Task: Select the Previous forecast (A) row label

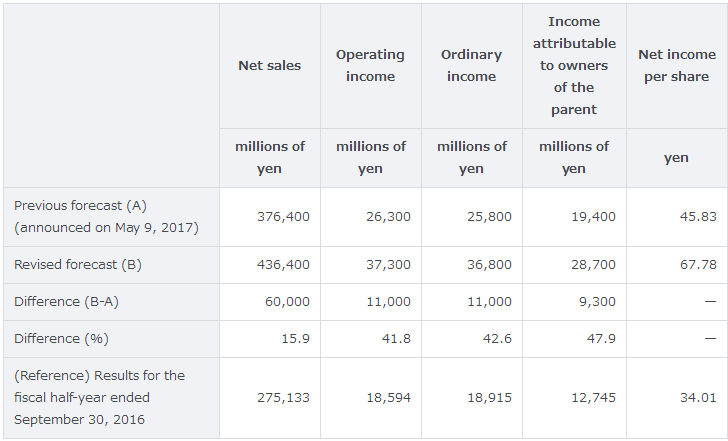Action: tap(106, 216)
